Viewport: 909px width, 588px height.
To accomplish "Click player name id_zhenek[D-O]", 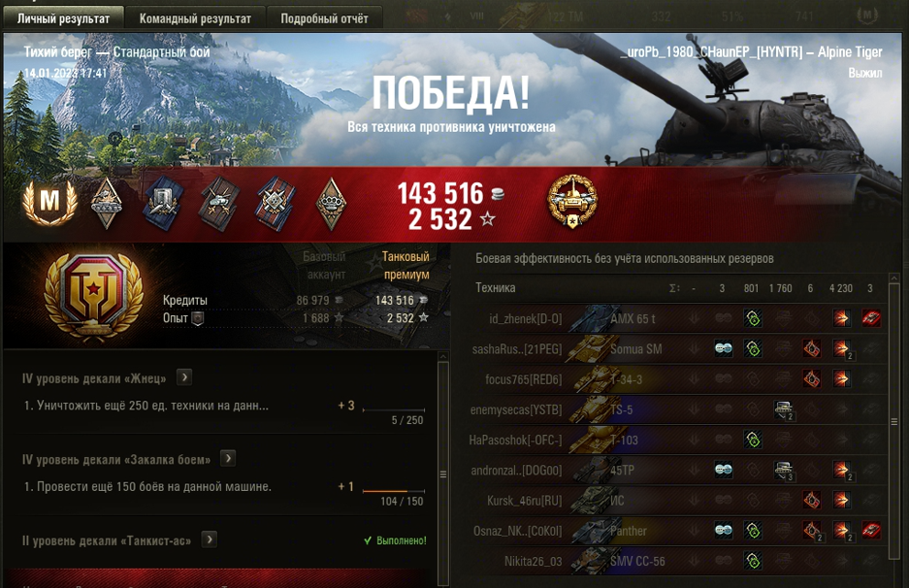I will pyautogui.click(x=525, y=318).
